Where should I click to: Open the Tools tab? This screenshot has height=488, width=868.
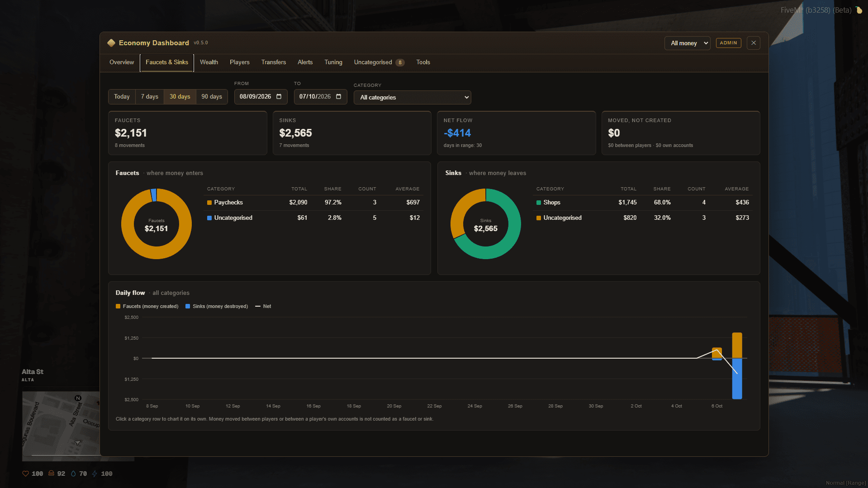coord(423,62)
